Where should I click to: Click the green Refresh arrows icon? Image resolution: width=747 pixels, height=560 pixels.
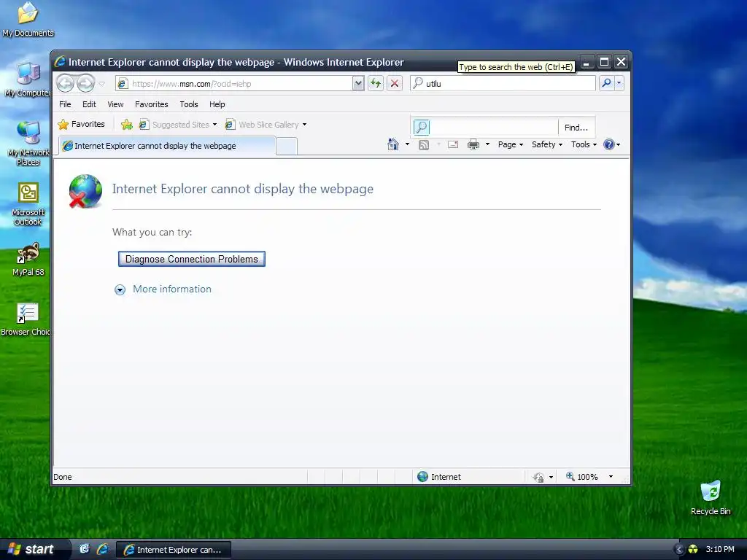(376, 84)
